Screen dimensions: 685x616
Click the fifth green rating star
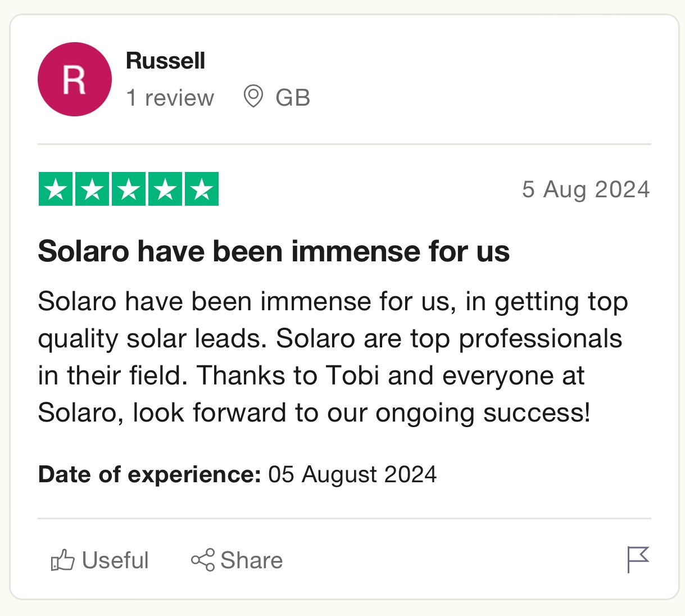click(202, 189)
